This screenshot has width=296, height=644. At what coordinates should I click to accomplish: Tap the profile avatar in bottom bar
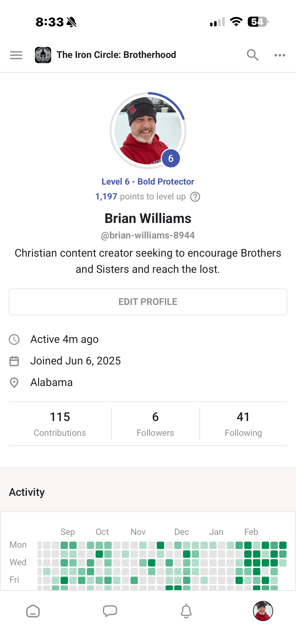[263, 611]
